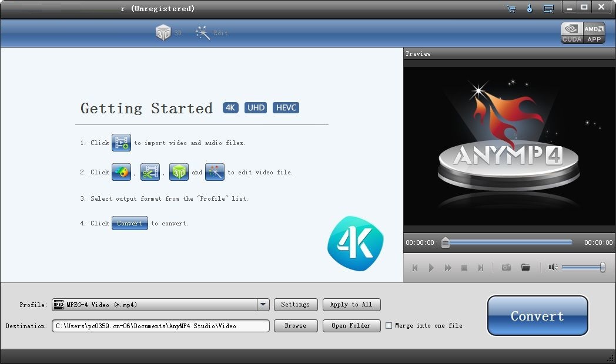
Task: Play the preview video
Action: pyautogui.click(x=431, y=268)
